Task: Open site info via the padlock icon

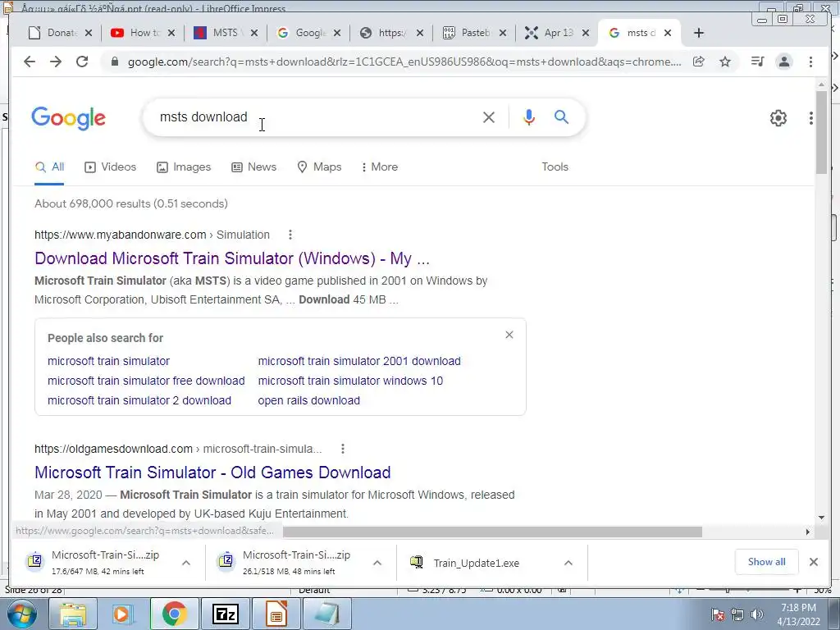Action: click(114, 62)
